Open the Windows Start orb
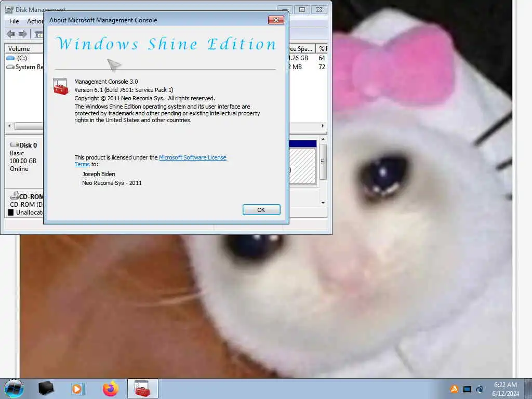532x399 pixels. tap(14, 389)
